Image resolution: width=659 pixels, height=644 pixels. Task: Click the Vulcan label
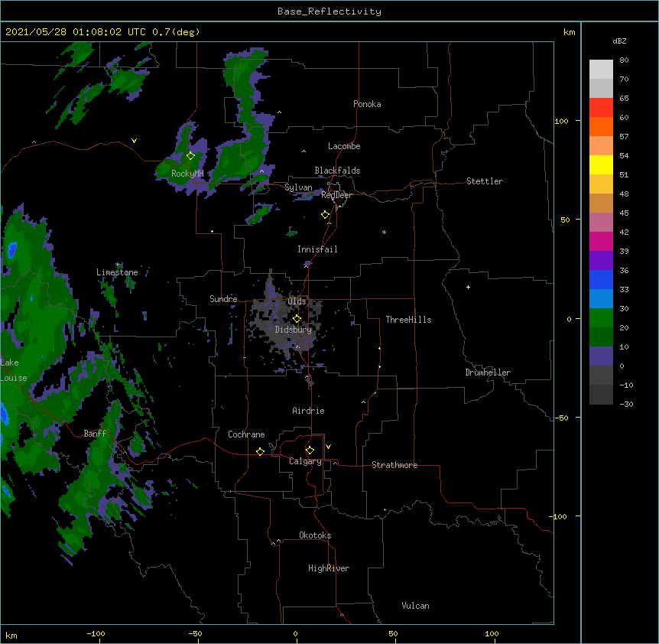(415, 606)
